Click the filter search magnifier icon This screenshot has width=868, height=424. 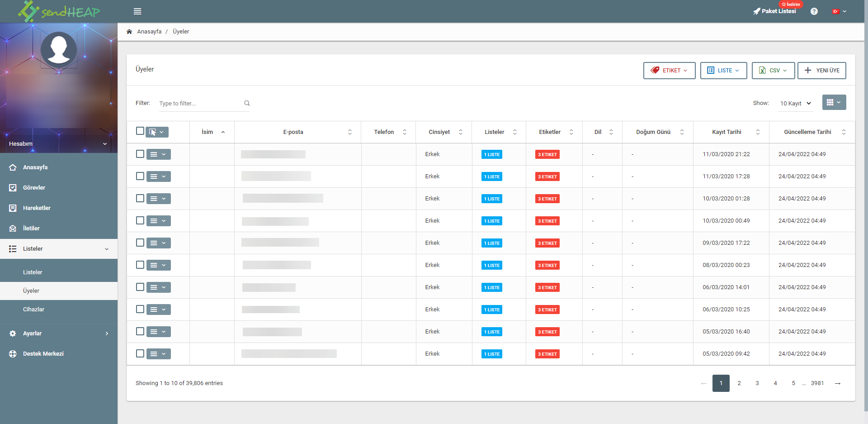pos(247,103)
